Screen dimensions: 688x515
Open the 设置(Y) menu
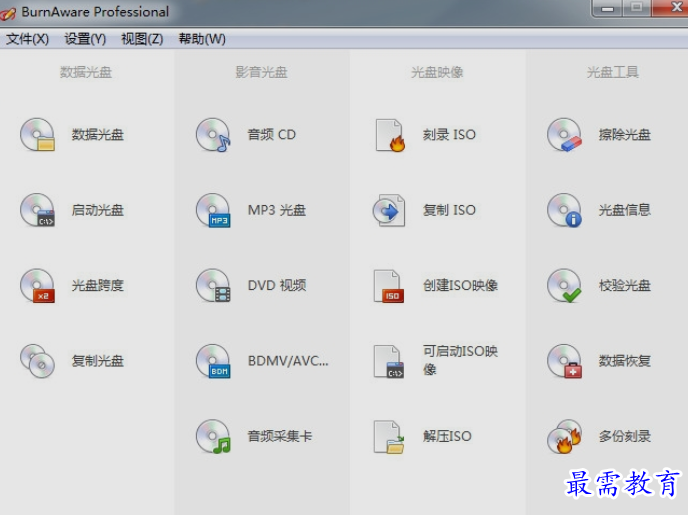tap(85, 39)
